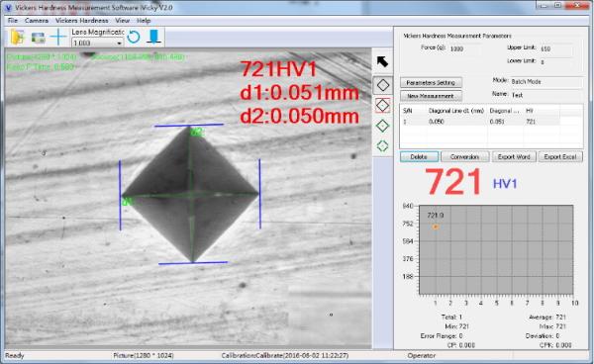Click the red d1:0.051mm overlay text

299,93
